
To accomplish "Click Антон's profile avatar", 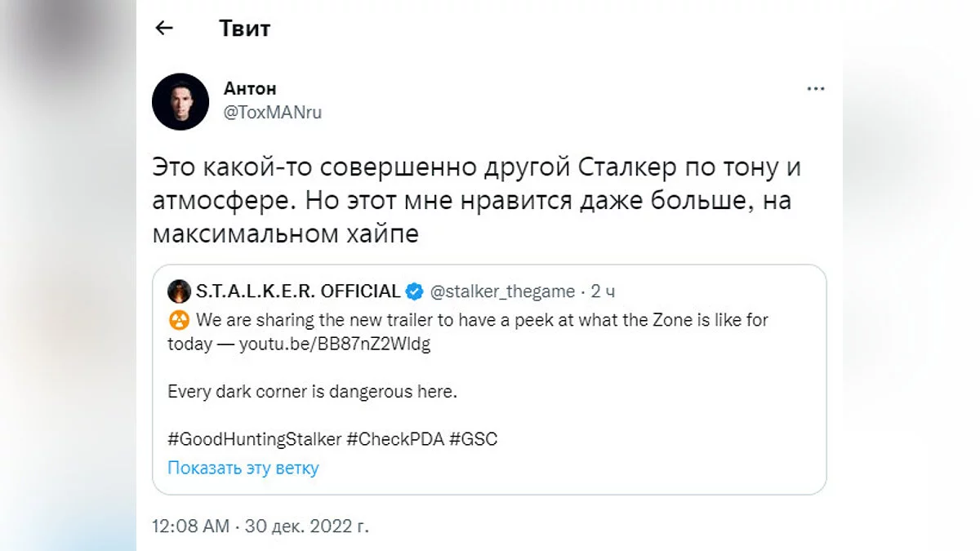I will click(180, 101).
